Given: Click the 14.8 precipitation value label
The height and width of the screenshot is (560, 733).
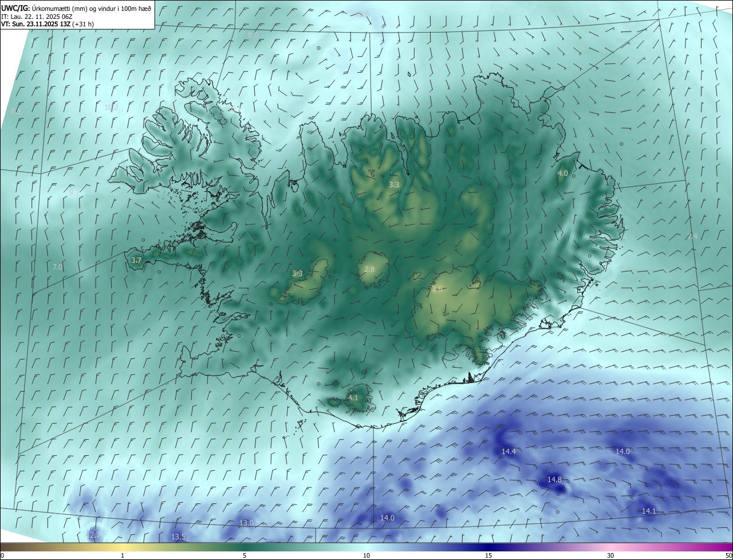Looking at the screenshot, I should pyautogui.click(x=554, y=479).
